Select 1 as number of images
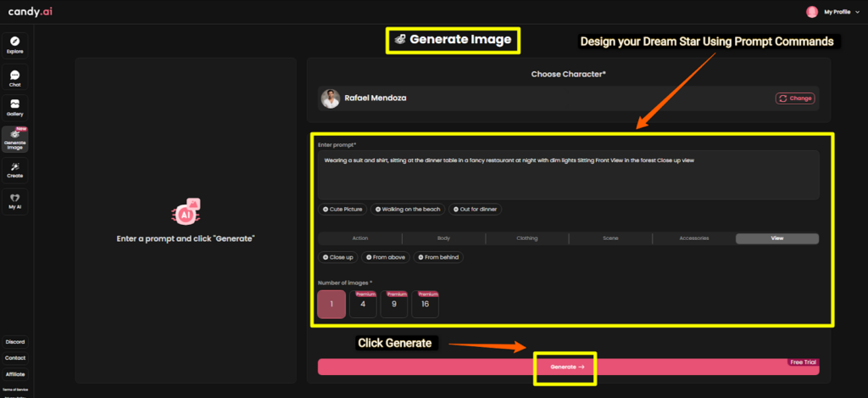This screenshot has width=868, height=398. click(x=331, y=305)
